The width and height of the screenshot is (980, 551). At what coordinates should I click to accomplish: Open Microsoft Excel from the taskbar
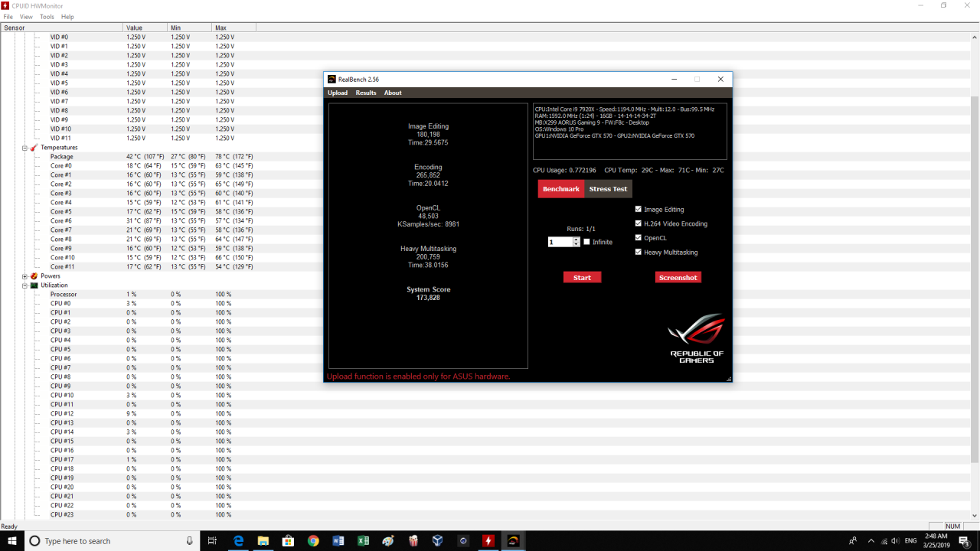pos(363,541)
